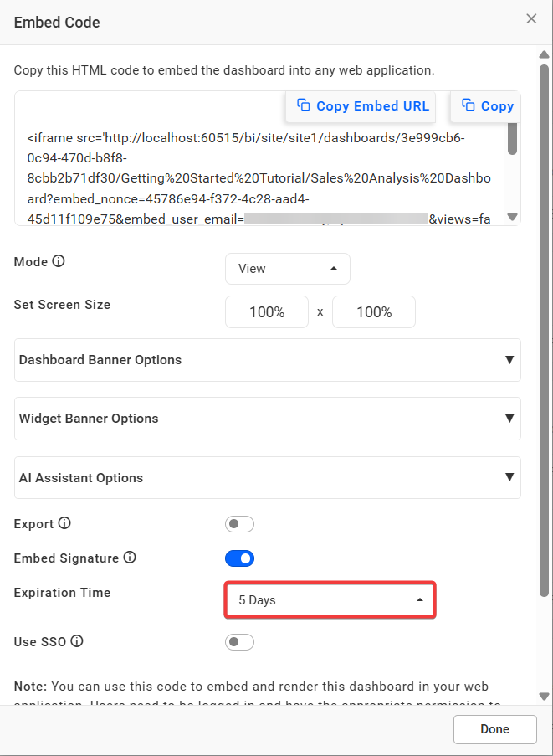The height and width of the screenshot is (756, 553).
Task: Click the Done button
Action: point(494,728)
